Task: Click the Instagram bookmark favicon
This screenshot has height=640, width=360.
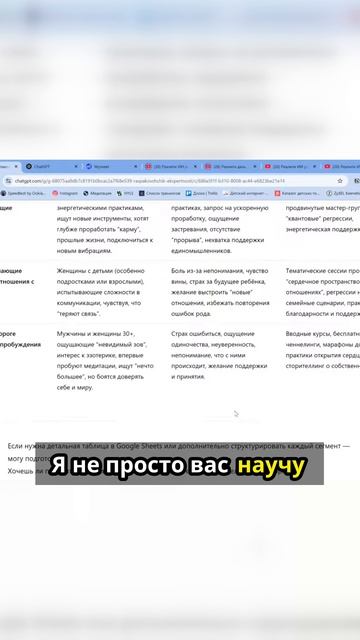Action: click(55, 193)
